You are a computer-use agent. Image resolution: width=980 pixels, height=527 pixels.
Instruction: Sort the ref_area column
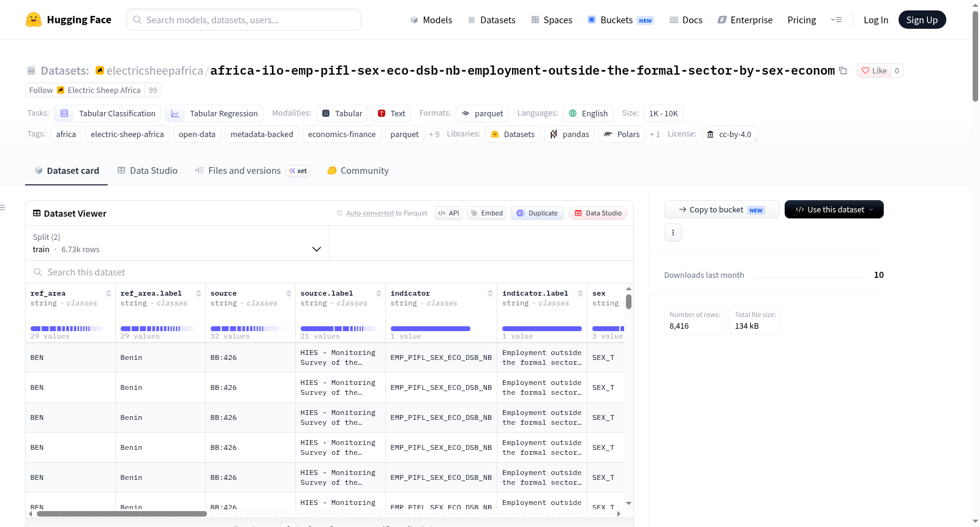(108, 293)
